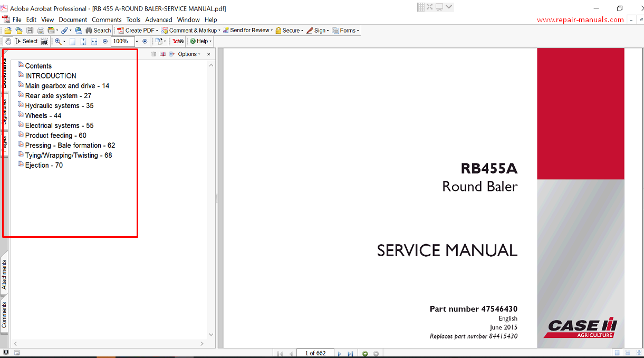This screenshot has height=358, width=644.
Task: Open the Hydraulic systems - 35 bookmark
Action: pos(59,105)
